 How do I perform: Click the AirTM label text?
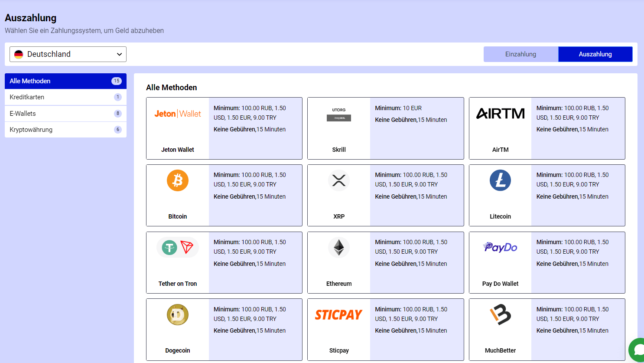coord(500,150)
